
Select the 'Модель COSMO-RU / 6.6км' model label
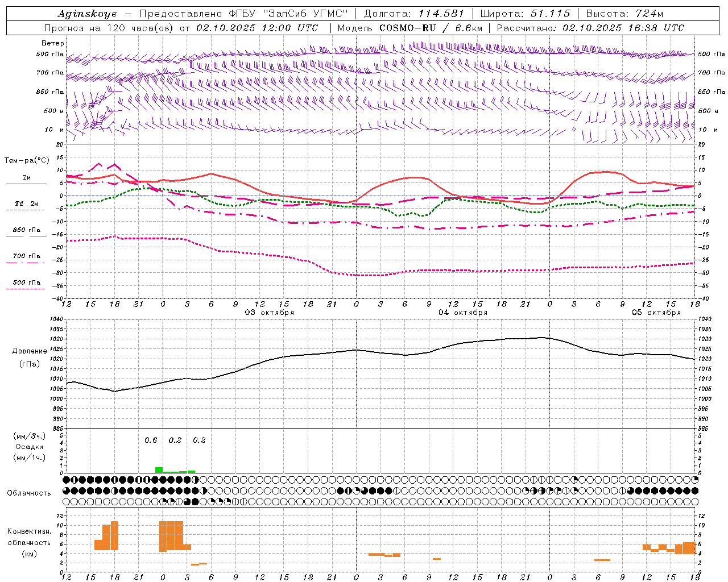(410, 28)
